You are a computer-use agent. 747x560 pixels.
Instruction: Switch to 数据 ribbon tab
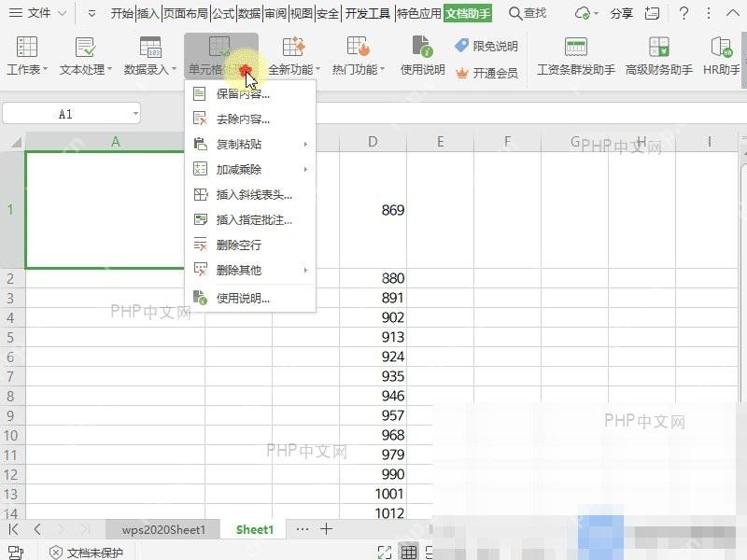coord(249,13)
